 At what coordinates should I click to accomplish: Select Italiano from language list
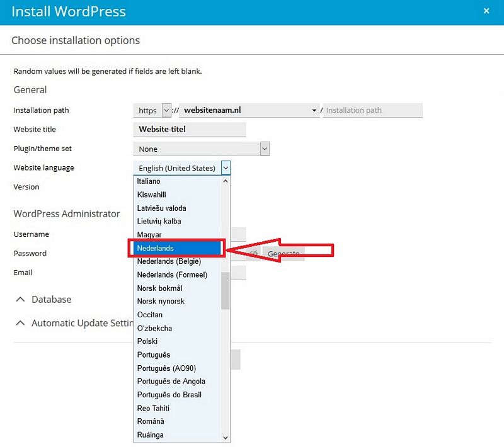click(x=177, y=181)
